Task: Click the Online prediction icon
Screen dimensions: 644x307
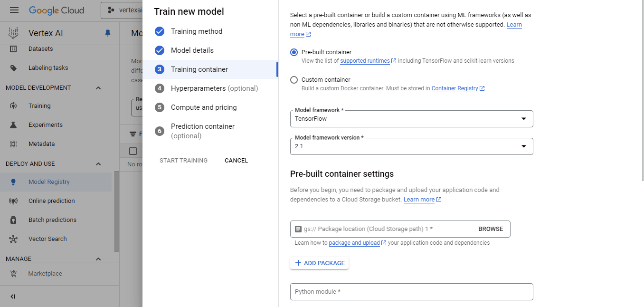Action: point(13,201)
